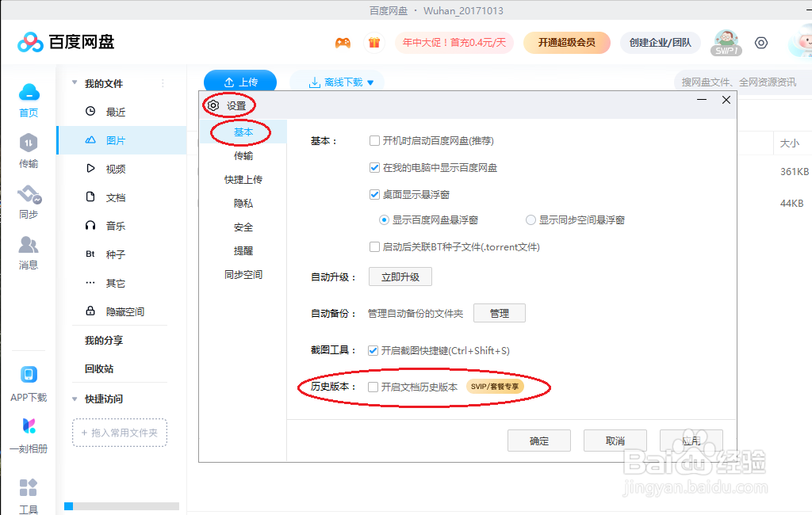Viewport: 812px width, 515px height.
Task: Collapse the 我的文件 tree arrow
Action: 75,82
